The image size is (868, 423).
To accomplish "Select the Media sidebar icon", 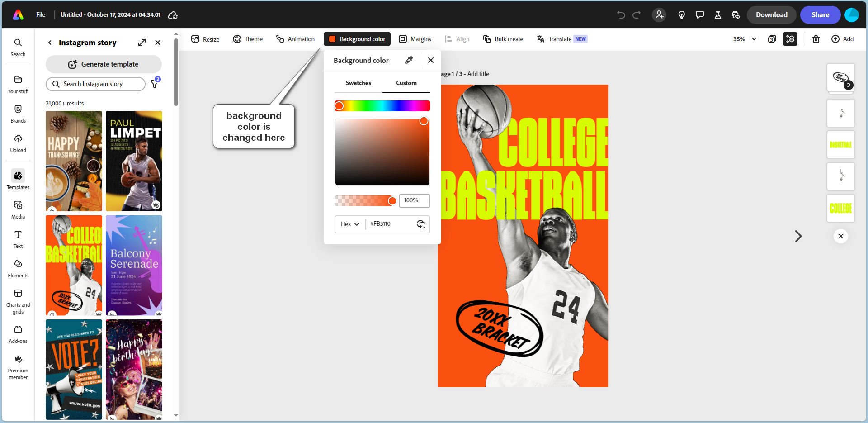I will pos(18,209).
